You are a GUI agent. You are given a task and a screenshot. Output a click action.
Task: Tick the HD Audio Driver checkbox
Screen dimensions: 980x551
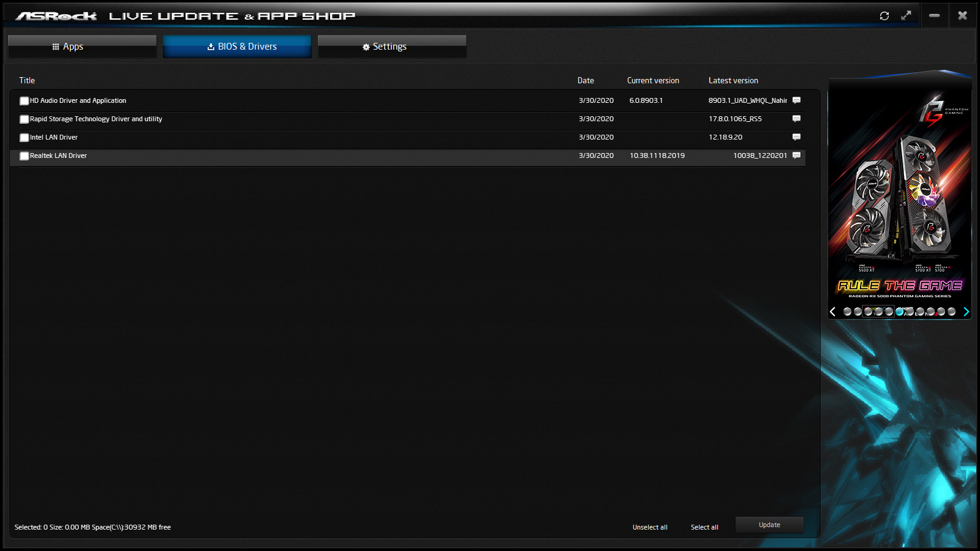click(24, 101)
